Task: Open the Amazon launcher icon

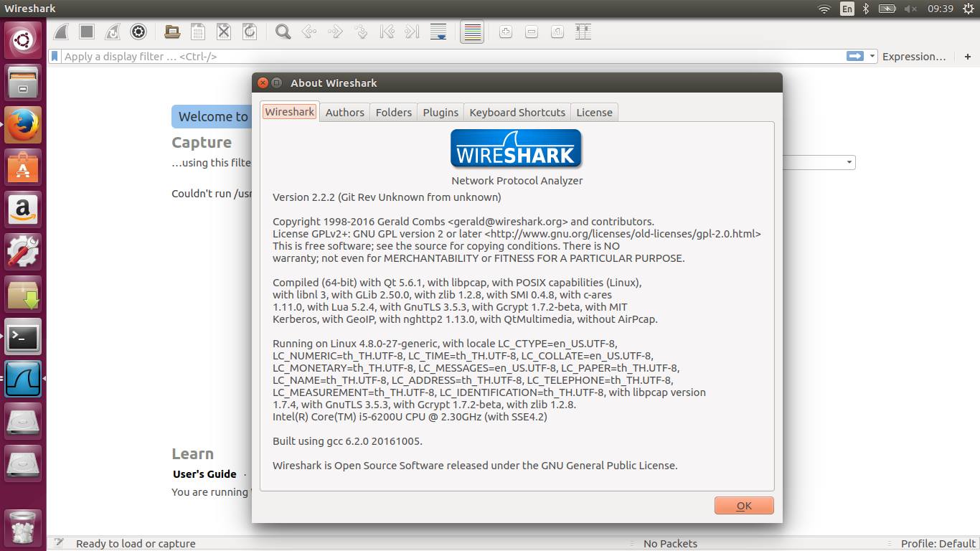Action: [23, 209]
